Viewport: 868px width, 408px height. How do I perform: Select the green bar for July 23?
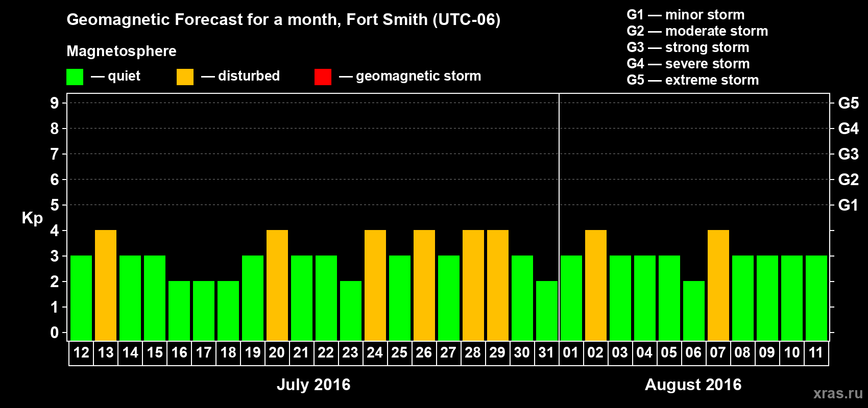351,311
